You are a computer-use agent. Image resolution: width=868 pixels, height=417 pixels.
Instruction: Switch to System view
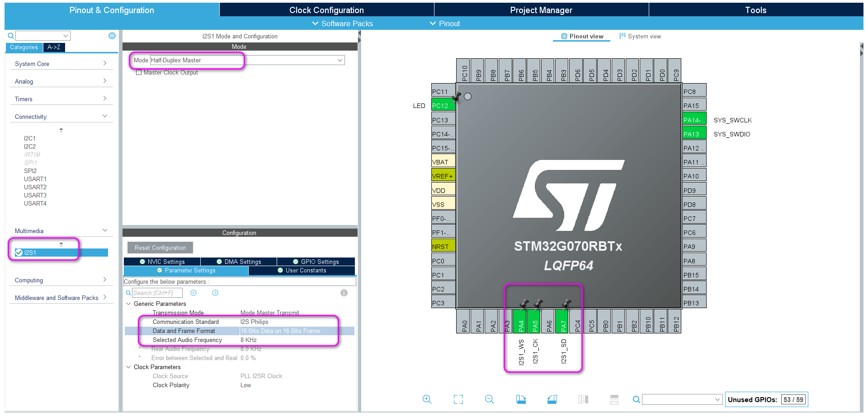point(640,36)
